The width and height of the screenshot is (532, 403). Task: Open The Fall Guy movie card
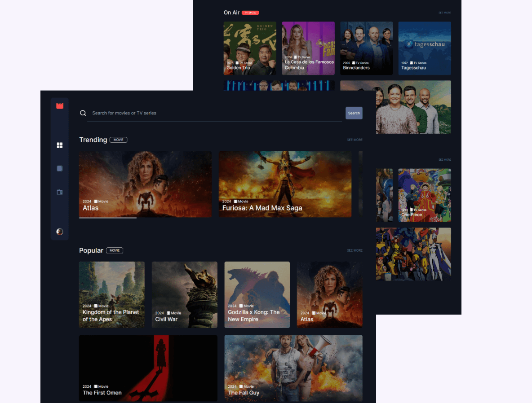[x=293, y=368]
